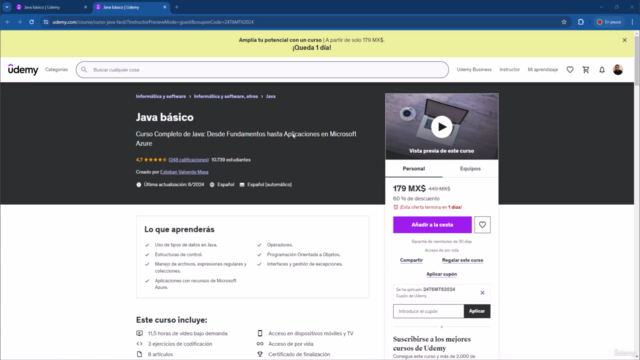Click the Compartir link

tap(411, 260)
